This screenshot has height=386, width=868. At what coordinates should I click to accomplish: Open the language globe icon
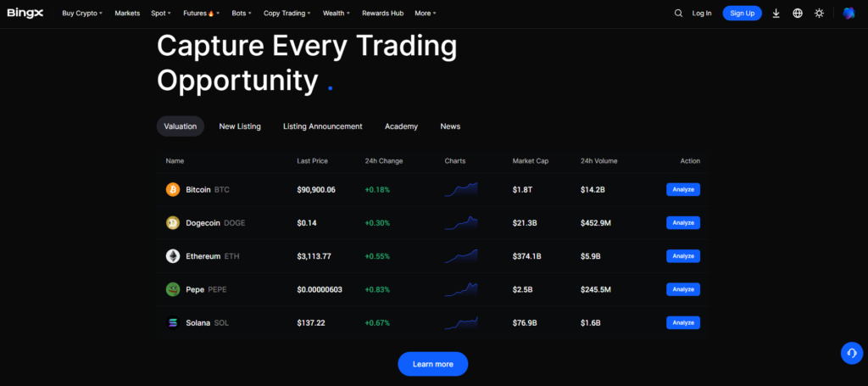click(798, 14)
